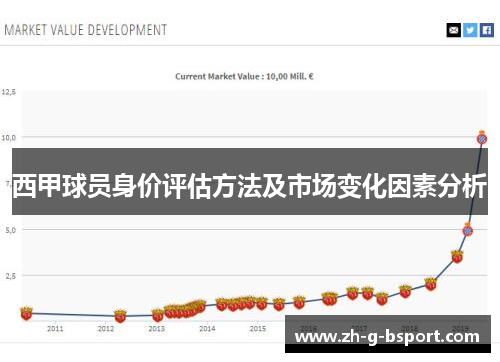Click the 12,5 y-axis label
Screen dimensions: 500x362
click(x=9, y=92)
